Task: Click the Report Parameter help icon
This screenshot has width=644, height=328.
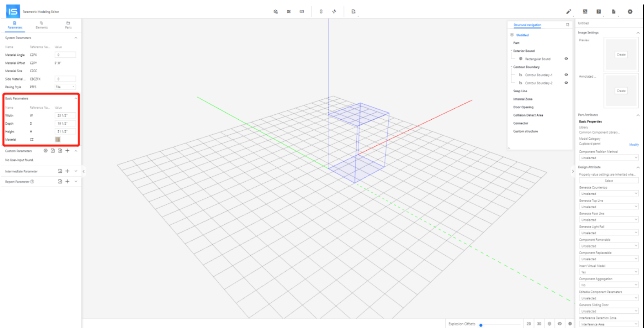Action: coord(32,182)
